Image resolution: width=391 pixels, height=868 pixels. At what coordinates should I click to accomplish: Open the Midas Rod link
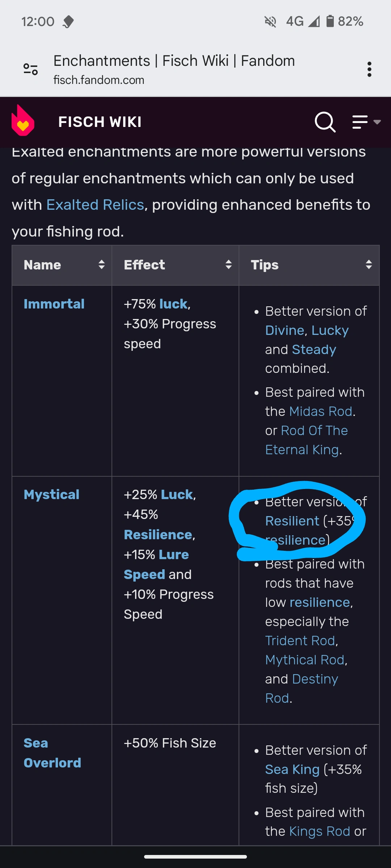point(321,412)
